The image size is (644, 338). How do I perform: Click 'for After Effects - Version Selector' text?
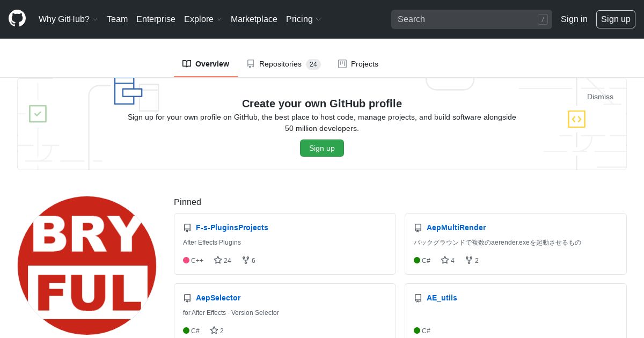[x=231, y=313]
